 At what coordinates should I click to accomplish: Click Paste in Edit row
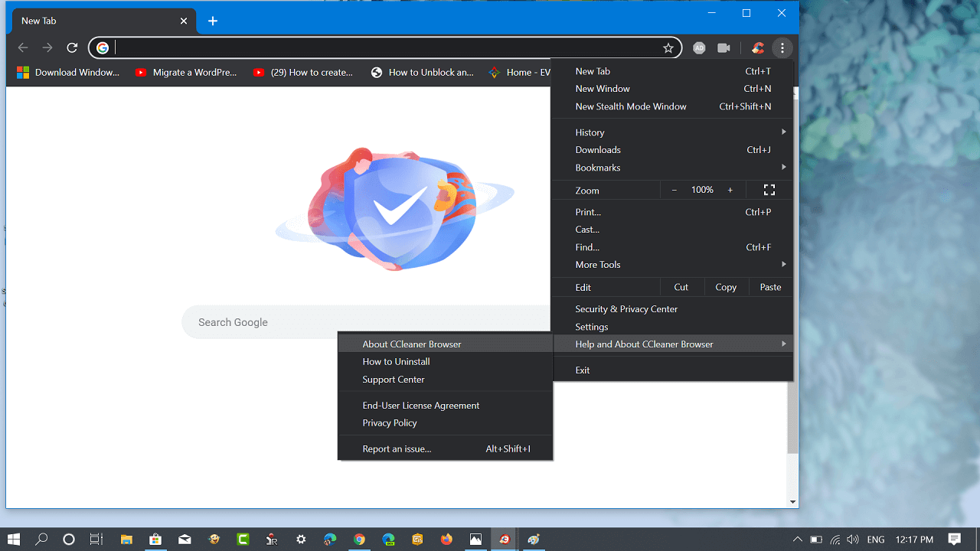tap(771, 287)
